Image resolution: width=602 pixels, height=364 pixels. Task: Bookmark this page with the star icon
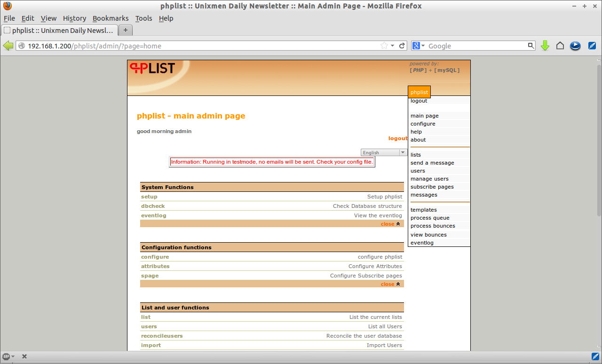(384, 46)
